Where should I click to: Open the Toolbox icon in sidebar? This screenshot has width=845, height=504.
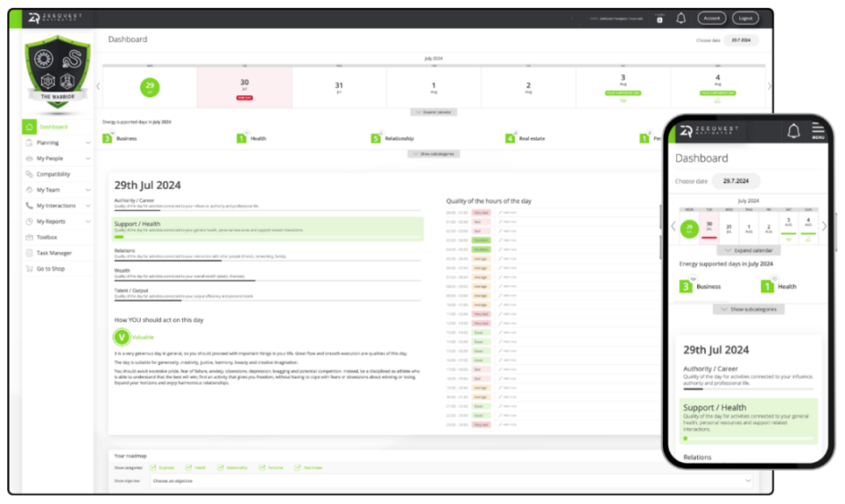29,237
